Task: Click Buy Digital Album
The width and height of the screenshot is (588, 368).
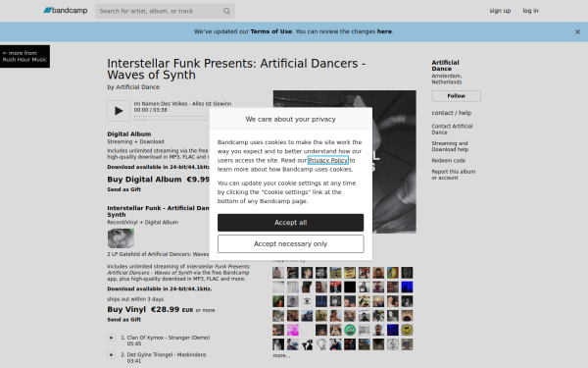Action: (144, 180)
